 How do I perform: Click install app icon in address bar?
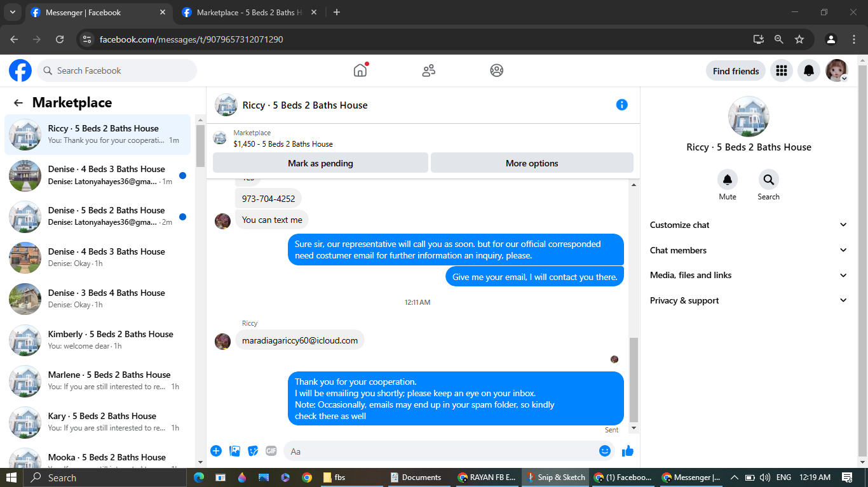point(759,39)
